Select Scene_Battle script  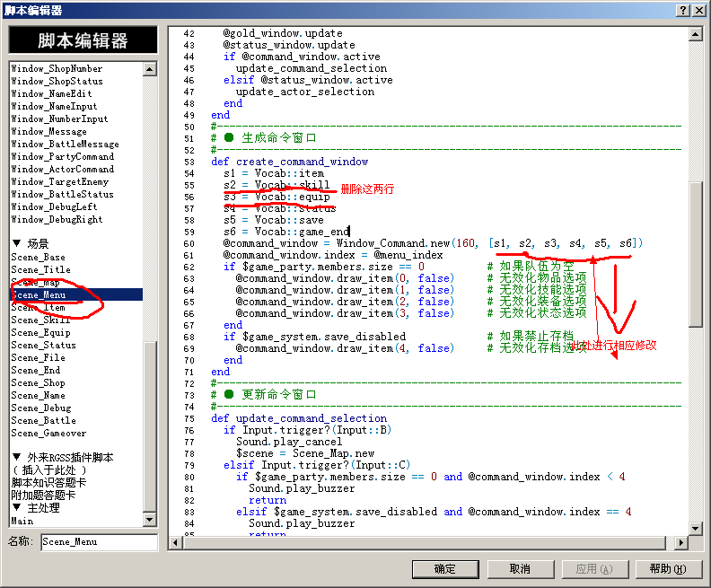tap(43, 421)
